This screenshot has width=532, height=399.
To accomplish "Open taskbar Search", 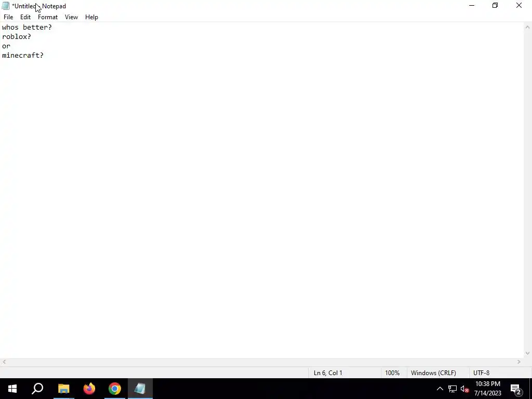I will [37, 389].
